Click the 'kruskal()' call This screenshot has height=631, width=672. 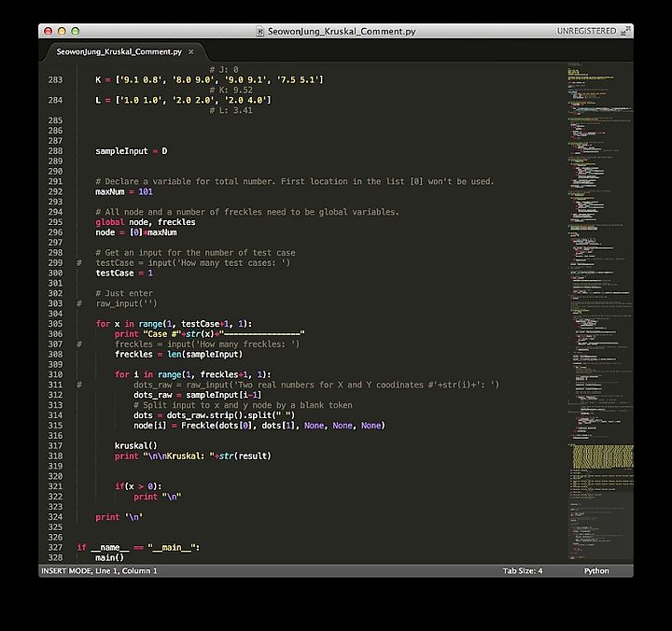pyautogui.click(x=136, y=446)
